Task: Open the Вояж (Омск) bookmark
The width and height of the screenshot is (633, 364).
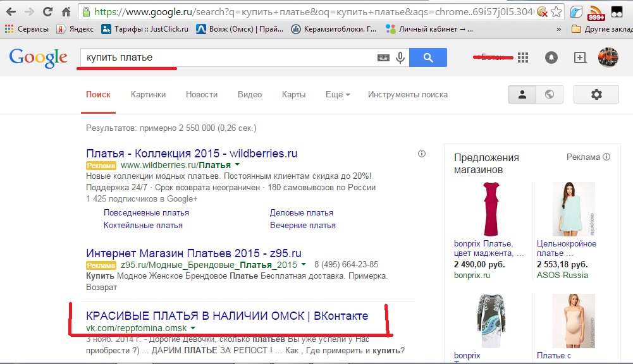Action: click(240, 29)
